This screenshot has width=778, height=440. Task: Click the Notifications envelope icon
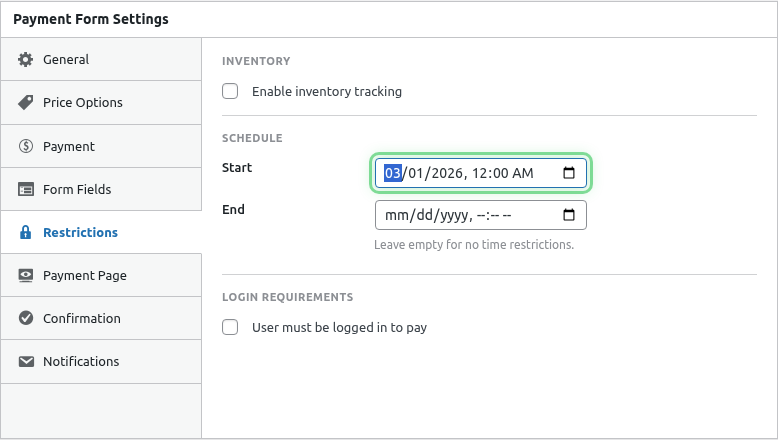pyautogui.click(x=26, y=361)
